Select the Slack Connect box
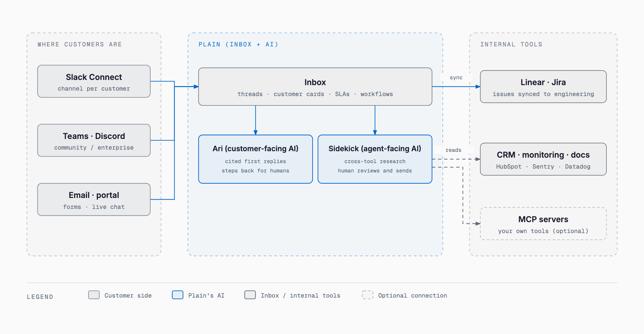Viewport: 644px width, 334px height. click(x=94, y=81)
